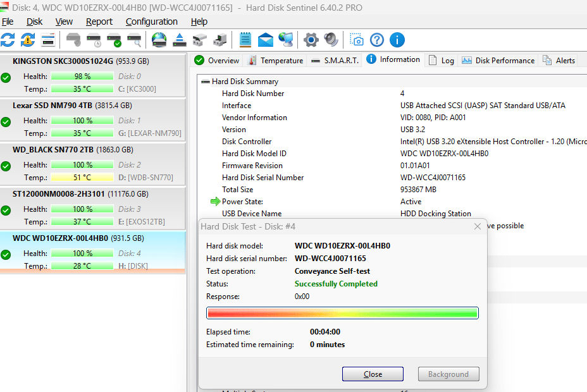Image resolution: width=587 pixels, height=392 pixels.
Task: Open the Help menu
Action: (x=199, y=21)
